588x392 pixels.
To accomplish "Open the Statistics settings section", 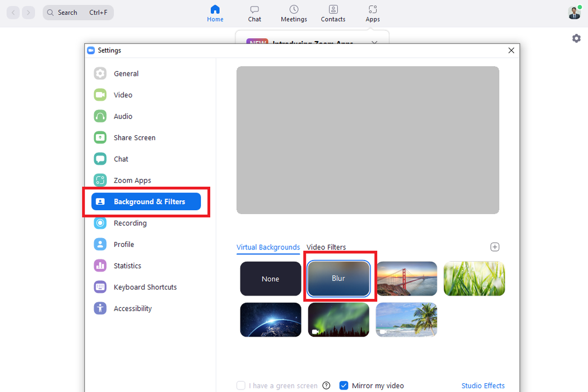I will (129, 265).
